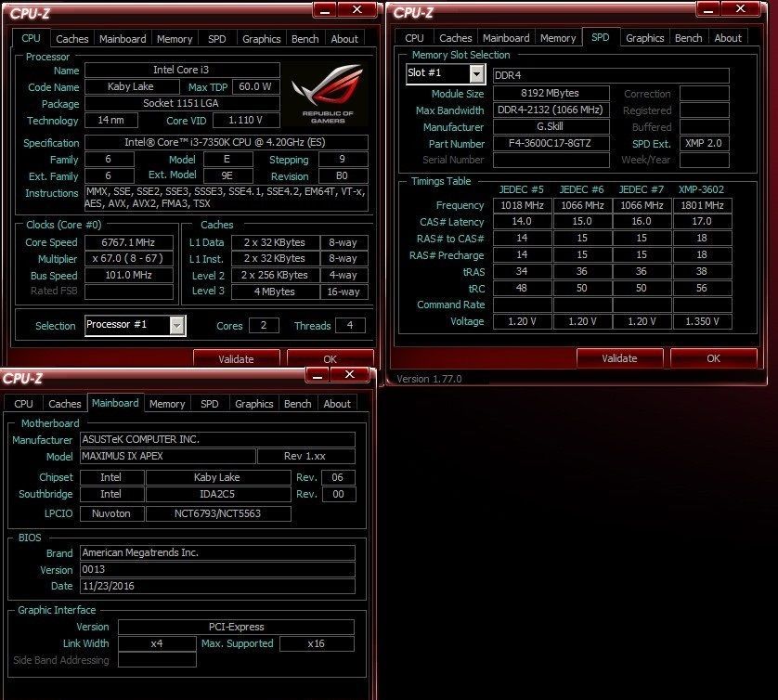Click the Socket 1151 LGA package value

click(x=182, y=103)
